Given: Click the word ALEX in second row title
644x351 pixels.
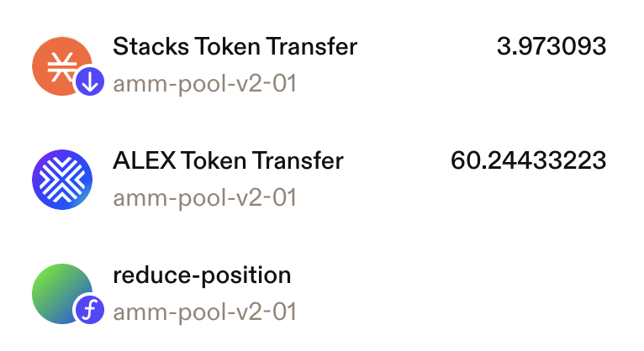Looking at the screenshot, I should 144,160.
